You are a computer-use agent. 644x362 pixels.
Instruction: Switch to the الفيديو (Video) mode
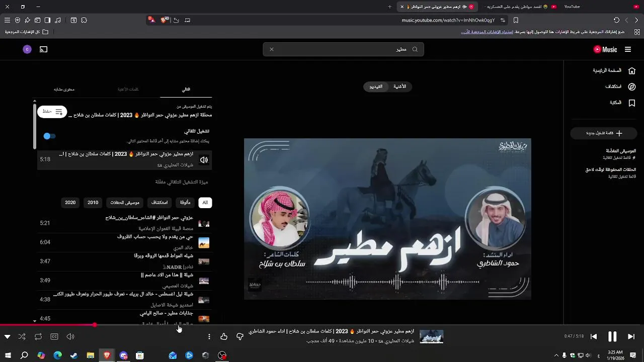[x=376, y=86]
